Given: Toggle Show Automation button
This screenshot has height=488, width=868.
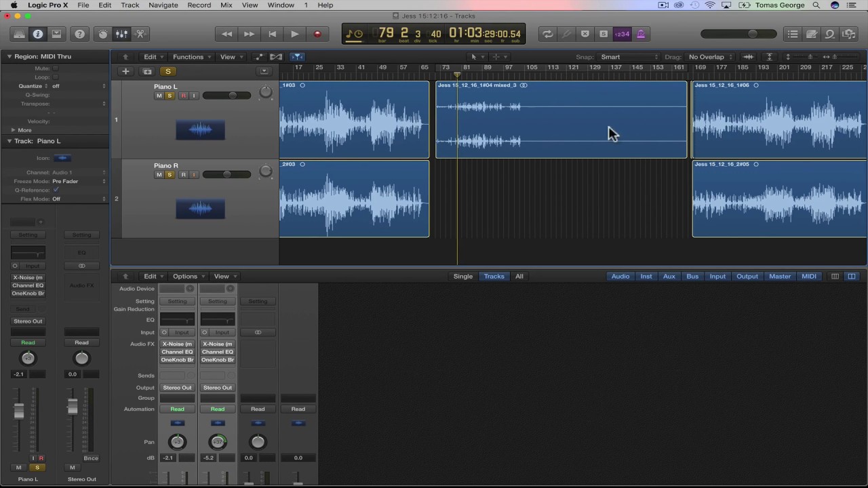Looking at the screenshot, I should (258, 57).
